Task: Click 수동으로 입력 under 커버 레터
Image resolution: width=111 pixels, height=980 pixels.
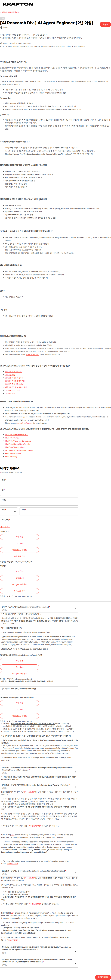Action: click(19, 591)
